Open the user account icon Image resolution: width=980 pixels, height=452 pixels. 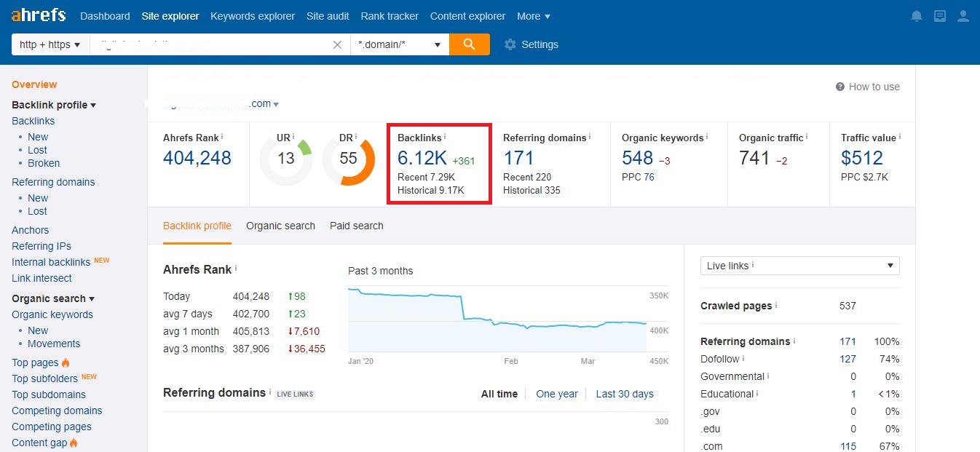[963, 16]
